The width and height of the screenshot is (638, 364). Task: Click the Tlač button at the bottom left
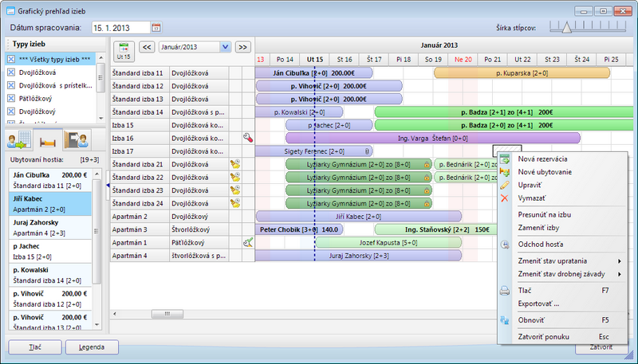coord(35,347)
